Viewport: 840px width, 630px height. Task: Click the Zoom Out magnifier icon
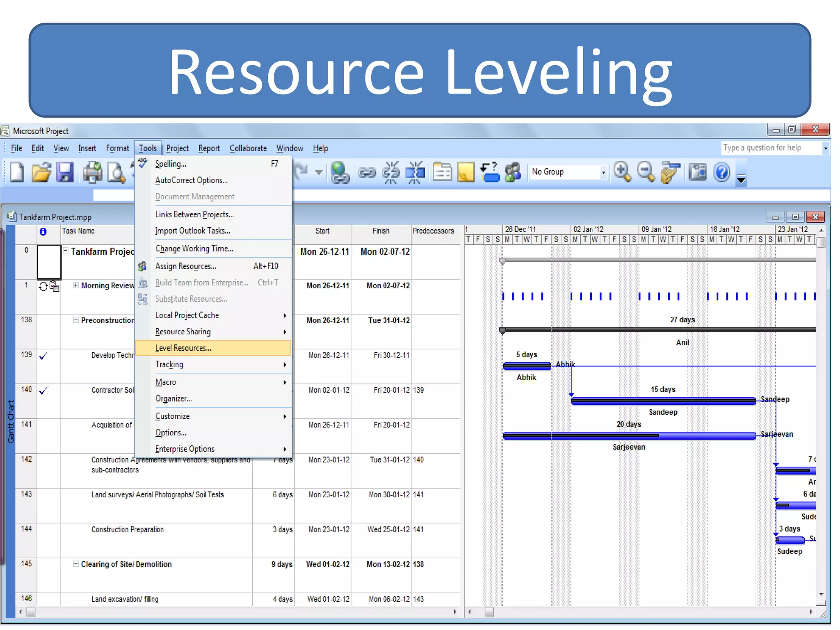(646, 172)
